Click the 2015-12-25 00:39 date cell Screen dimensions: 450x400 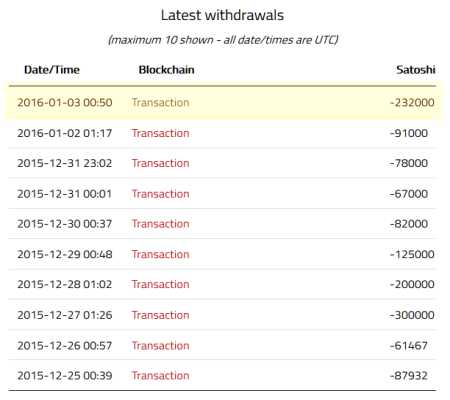pos(65,376)
